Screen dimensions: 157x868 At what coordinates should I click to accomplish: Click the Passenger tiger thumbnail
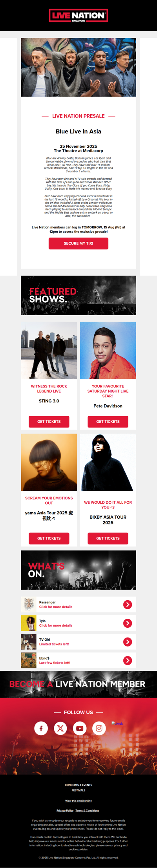(29, 605)
